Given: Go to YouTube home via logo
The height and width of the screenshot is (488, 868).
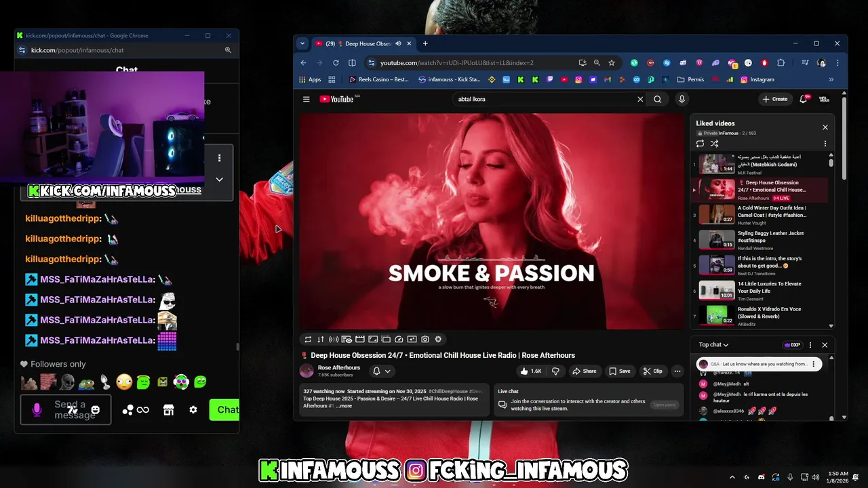Looking at the screenshot, I should [x=337, y=99].
